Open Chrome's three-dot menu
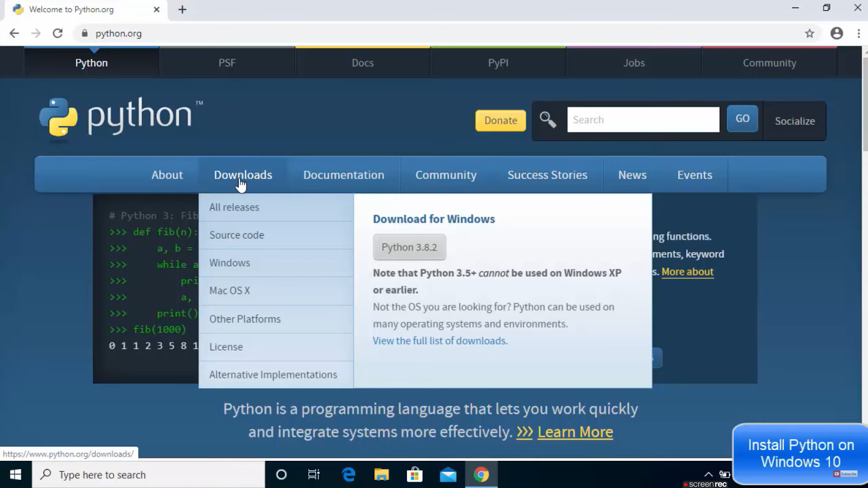 point(859,33)
